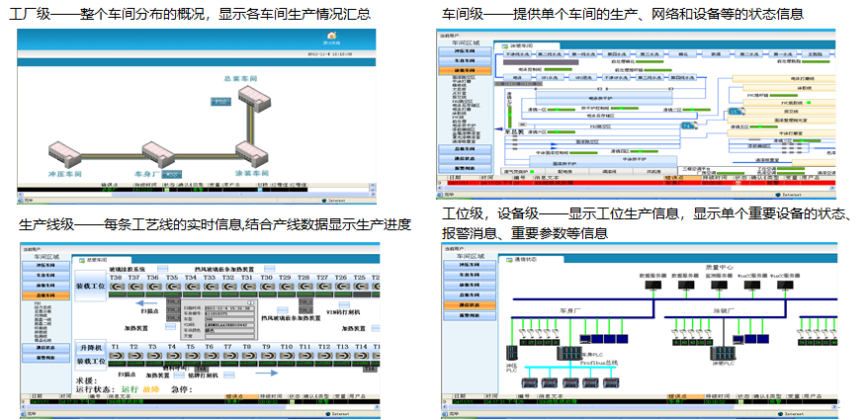Click the 车身厂 building on factory map

click(159, 155)
